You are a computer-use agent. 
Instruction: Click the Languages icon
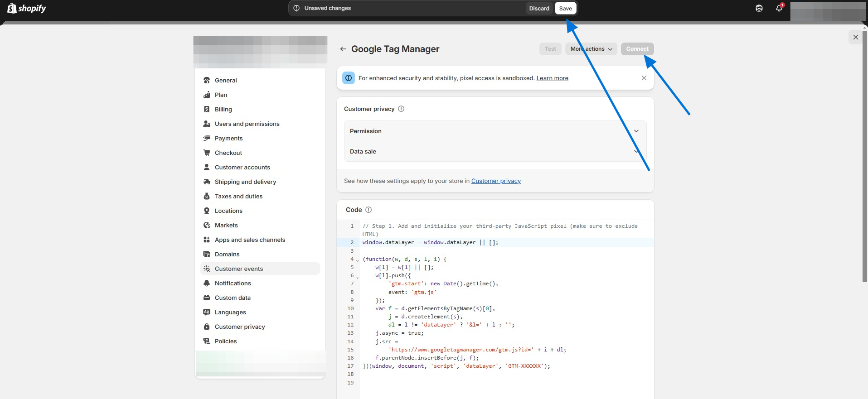click(x=207, y=312)
